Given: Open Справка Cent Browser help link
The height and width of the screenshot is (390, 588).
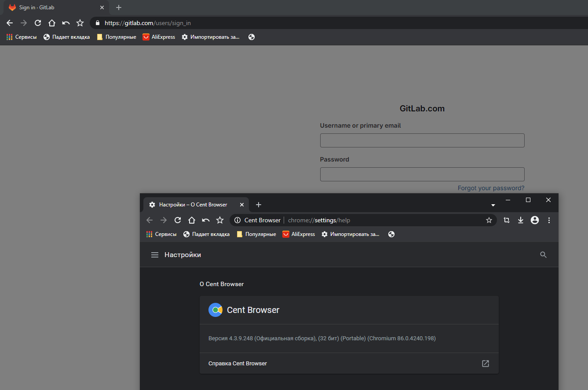Looking at the screenshot, I should click(349, 364).
